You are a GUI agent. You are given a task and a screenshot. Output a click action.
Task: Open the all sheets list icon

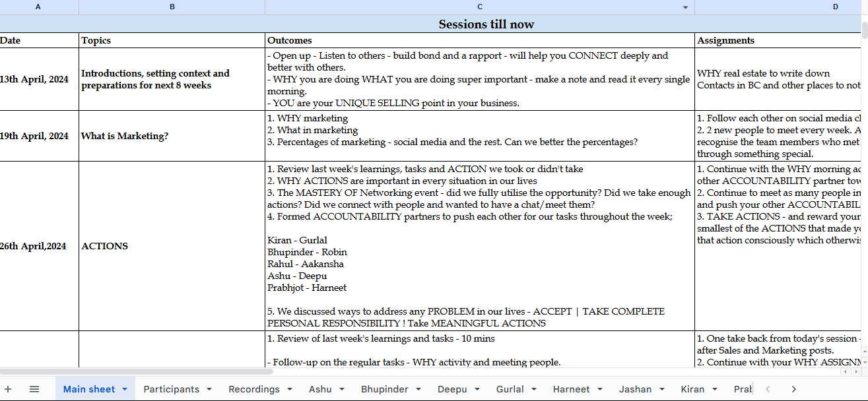(34, 389)
